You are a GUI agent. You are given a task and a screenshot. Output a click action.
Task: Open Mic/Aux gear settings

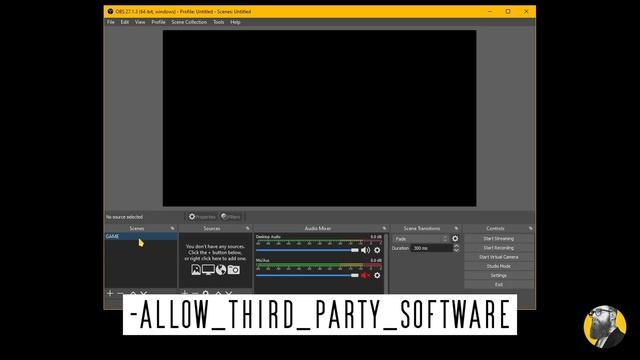[x=377, y=276]
